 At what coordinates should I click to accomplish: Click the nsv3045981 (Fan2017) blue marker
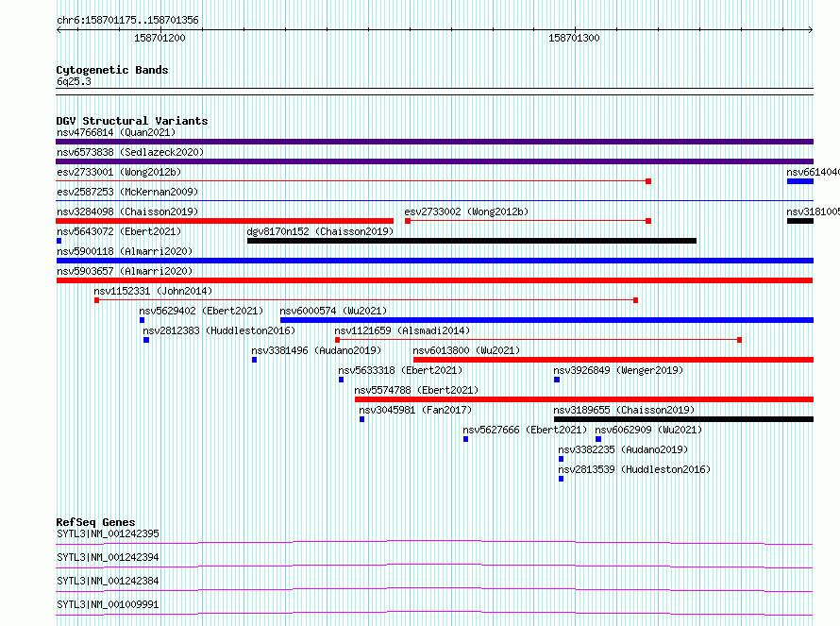tap(362, 419)
